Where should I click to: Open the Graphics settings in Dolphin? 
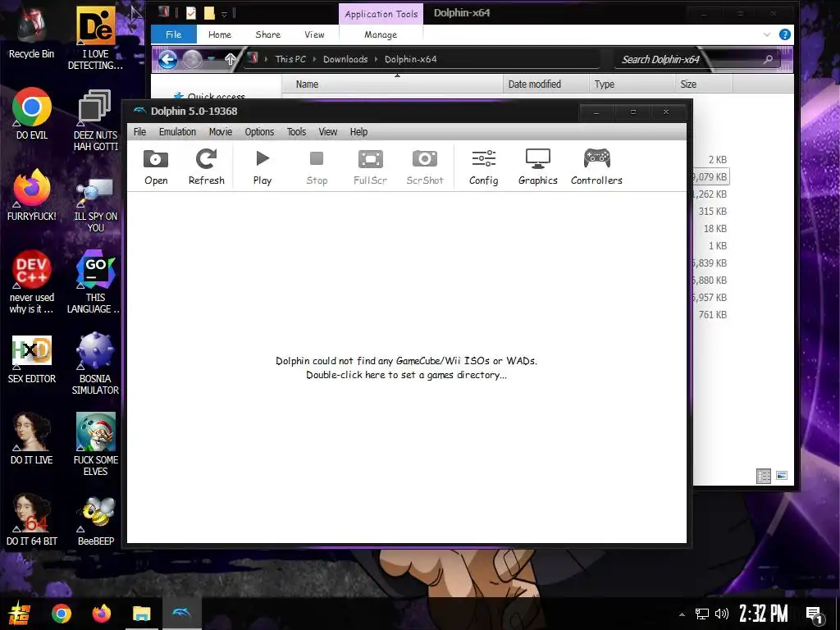coord(538,167)
